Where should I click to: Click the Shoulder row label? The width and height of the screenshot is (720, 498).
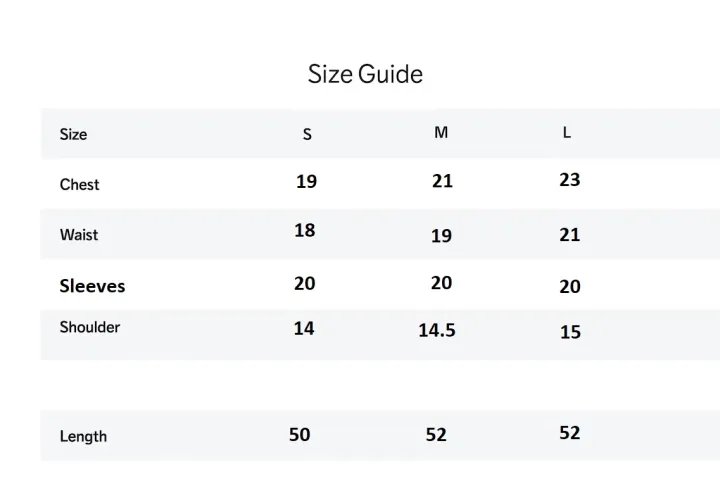[x=90, y=327]
